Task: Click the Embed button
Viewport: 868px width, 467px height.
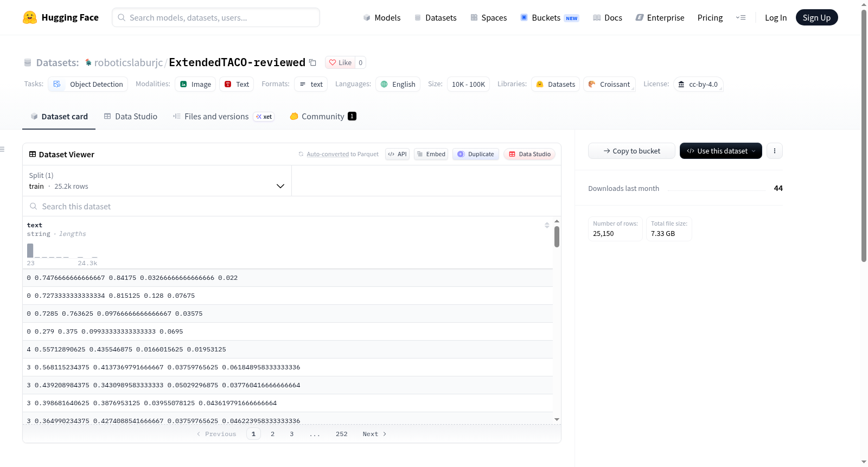Action: pyautogui.click(x=431, y=154)
